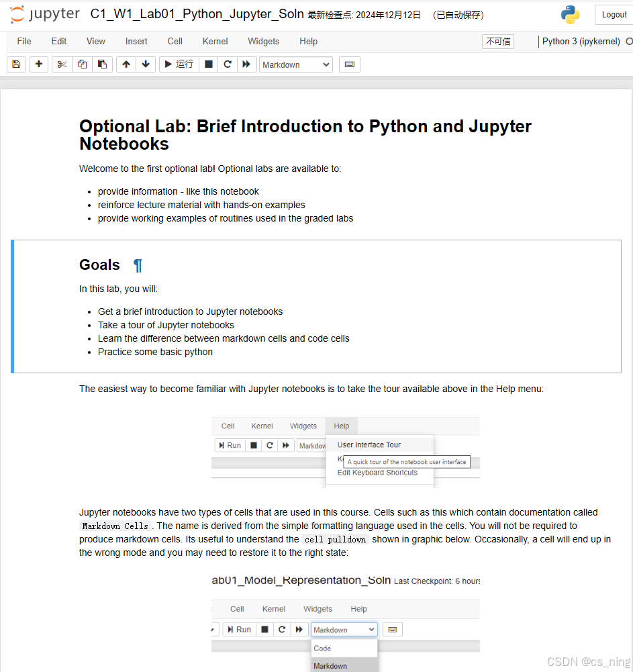Screen dimensions: 633x672
Task: Click the 'Markdown Cells' inline code text
Action: (115, 526)
